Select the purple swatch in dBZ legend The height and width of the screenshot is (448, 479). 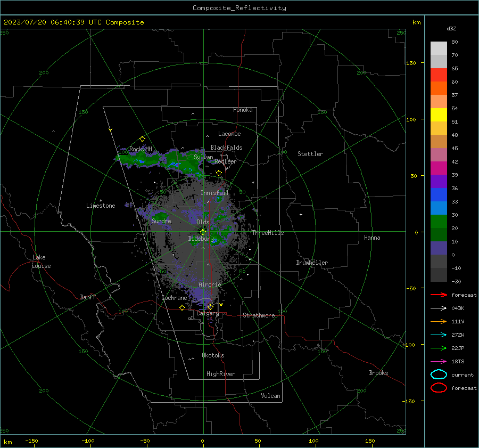(x=439, y=181)
